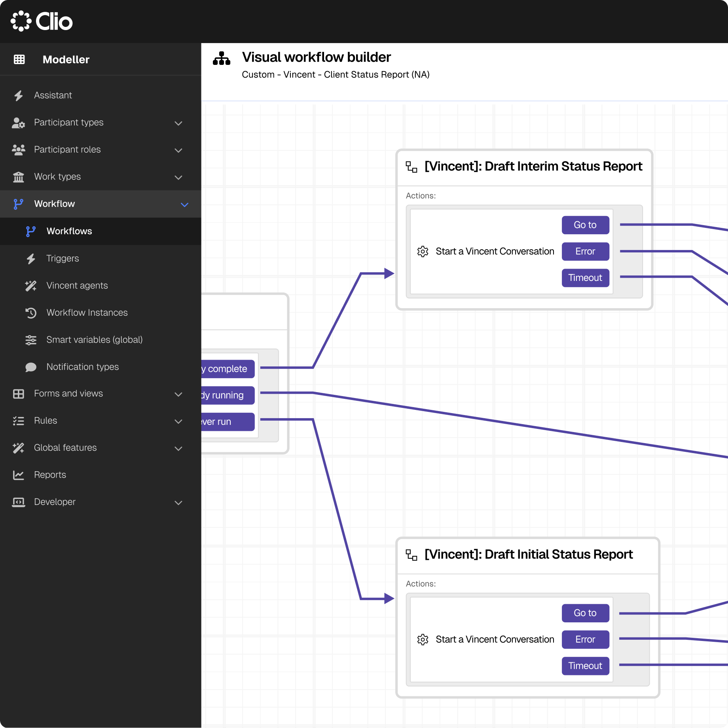Screen dimensions: 728x728
Task: Click the Participant types user-gear icon
Action: click(x=19, y=123)
